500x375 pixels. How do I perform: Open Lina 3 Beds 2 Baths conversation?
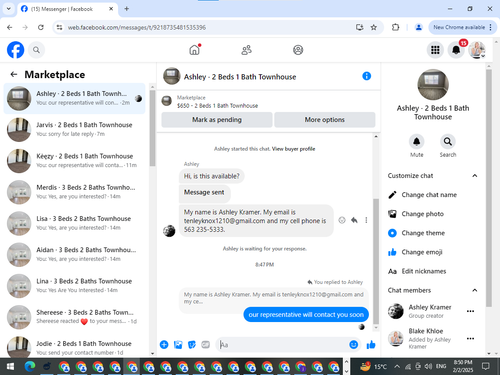point(75,286)
